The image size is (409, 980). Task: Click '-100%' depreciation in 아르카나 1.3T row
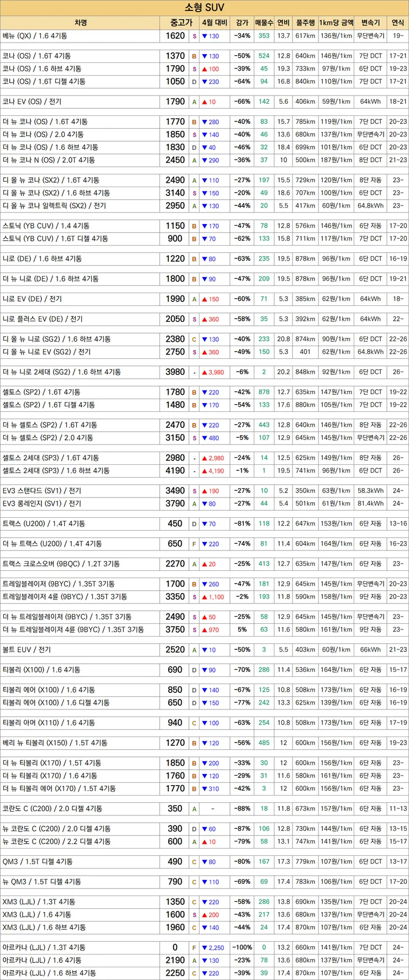point(242,947)
